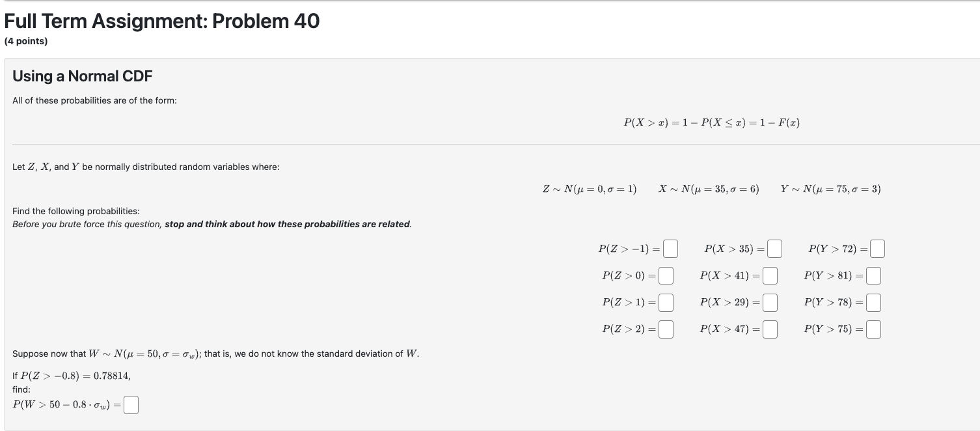This screenshot has width=980, height=431.
Task: Click the answer box for P(Z > -1)
Action: click(671, 248)
